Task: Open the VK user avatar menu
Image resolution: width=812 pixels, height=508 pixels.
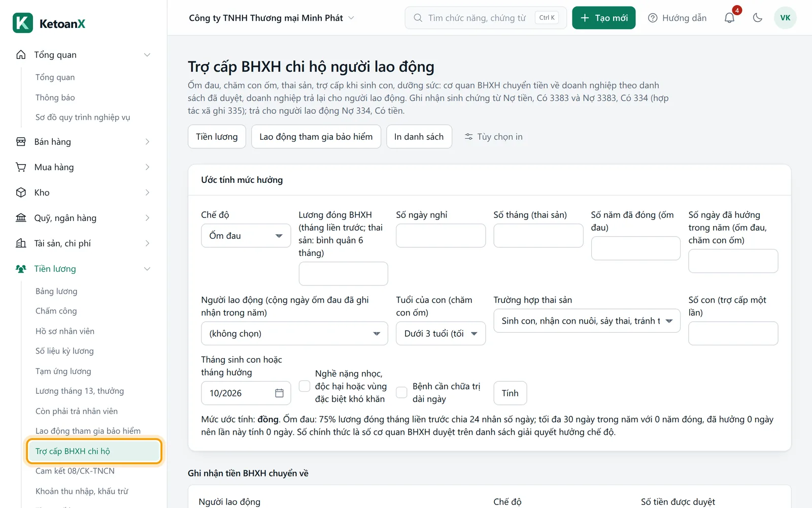Action: [785, 18]
